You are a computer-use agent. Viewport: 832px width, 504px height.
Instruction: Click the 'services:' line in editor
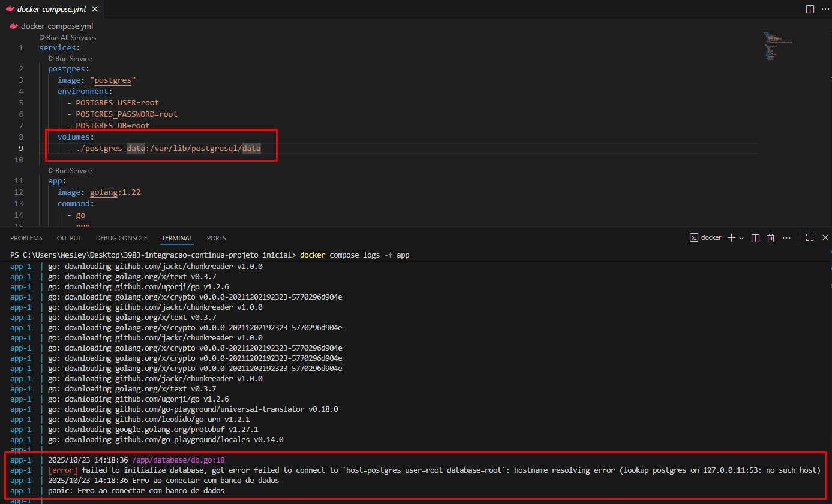click(59, 47)
